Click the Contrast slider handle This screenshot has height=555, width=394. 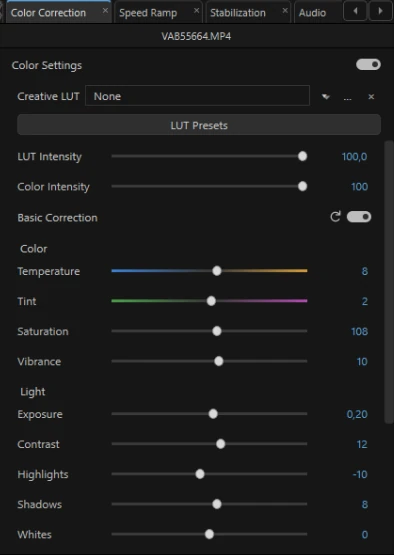[221, 444]
